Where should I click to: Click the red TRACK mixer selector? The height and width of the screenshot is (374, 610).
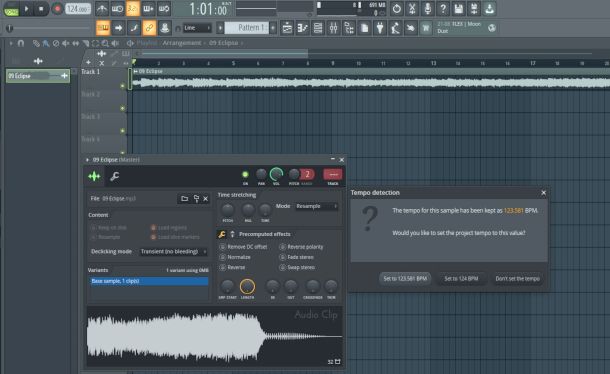click(333, 174)
